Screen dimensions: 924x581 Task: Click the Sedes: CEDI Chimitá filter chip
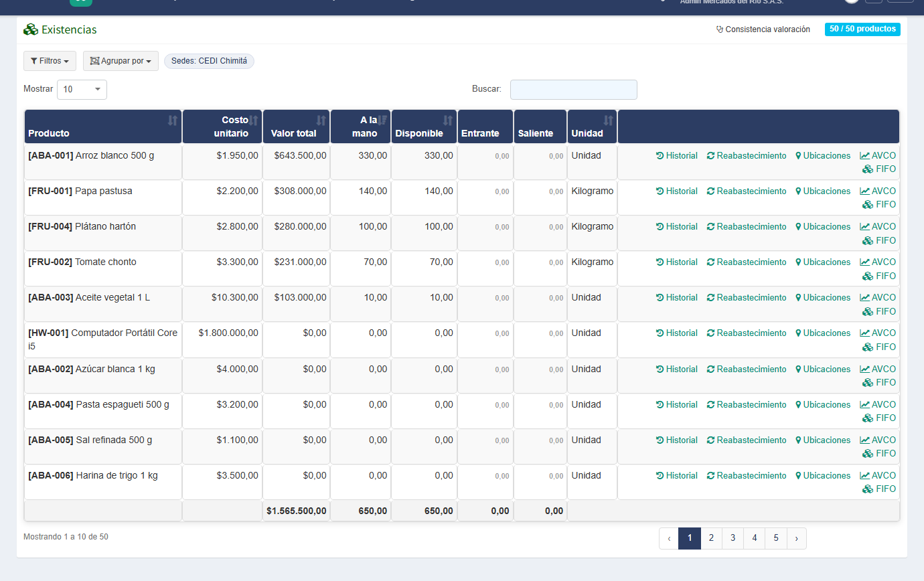point(209,61)
